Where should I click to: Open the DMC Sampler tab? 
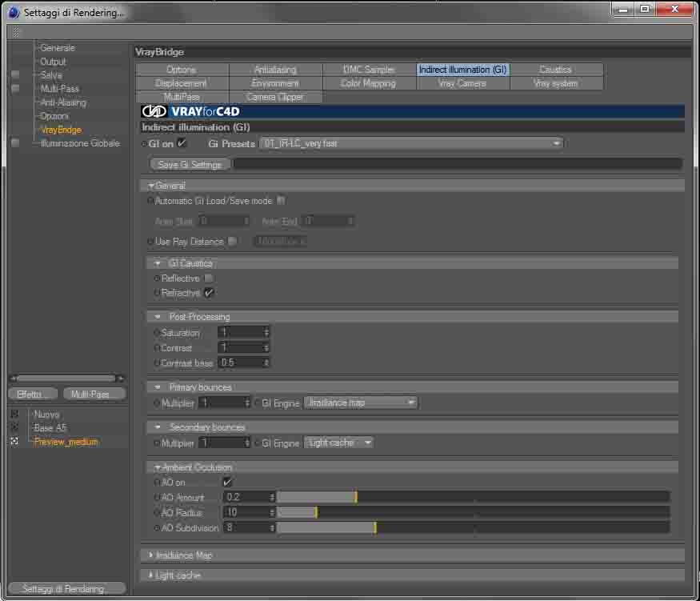369,70
